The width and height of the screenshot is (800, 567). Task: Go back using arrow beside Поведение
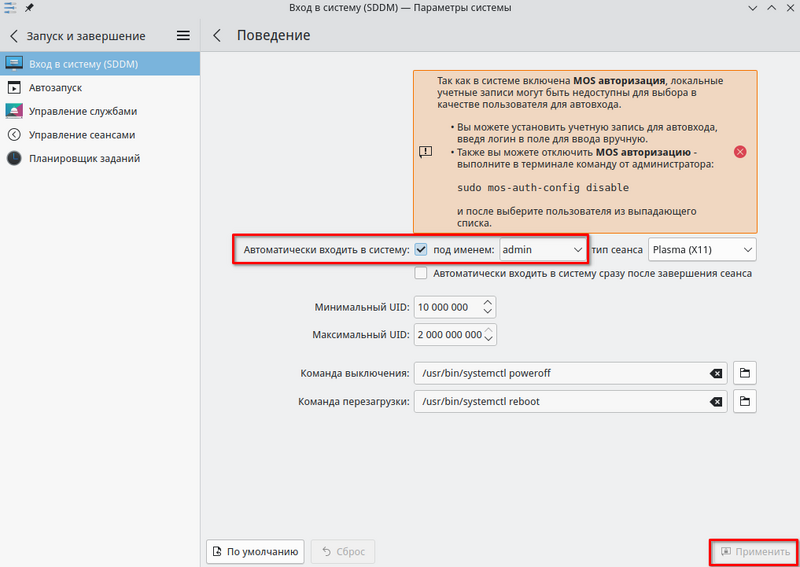217,36
